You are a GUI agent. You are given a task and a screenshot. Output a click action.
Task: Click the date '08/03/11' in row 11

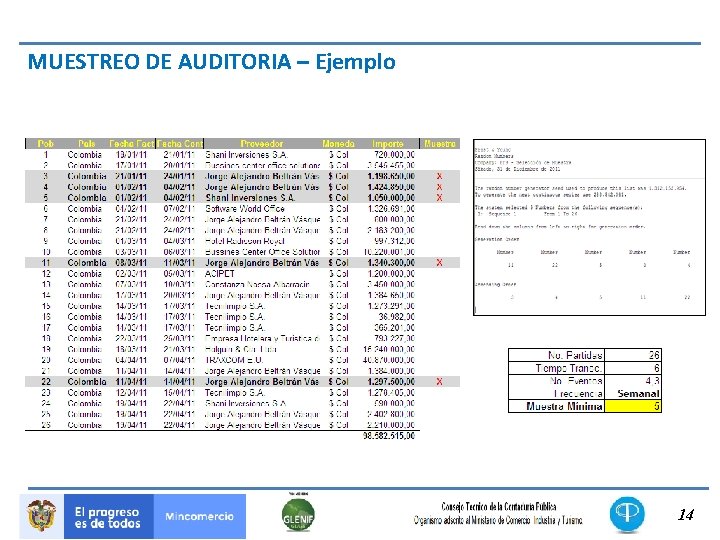click(x=131, y=263)
